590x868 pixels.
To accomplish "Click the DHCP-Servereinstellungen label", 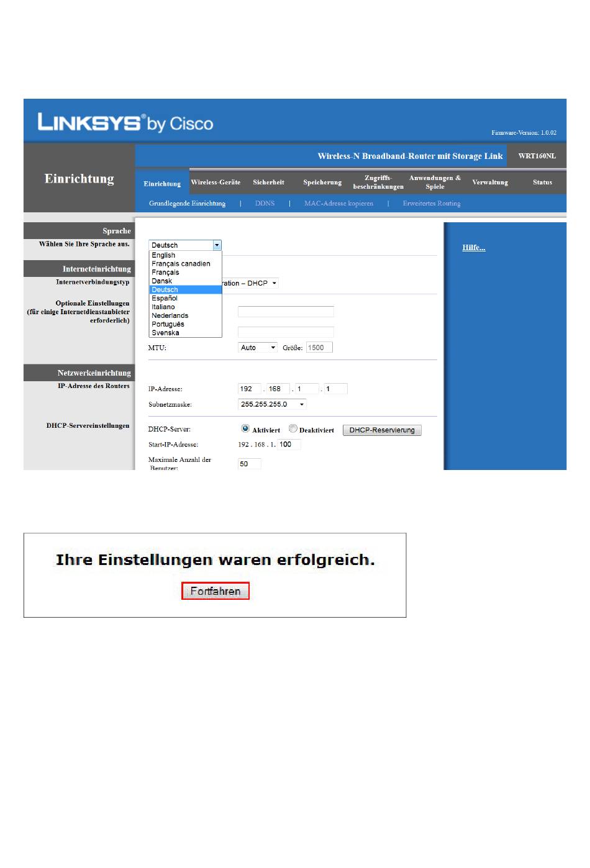I will click(x=88, y=426).
